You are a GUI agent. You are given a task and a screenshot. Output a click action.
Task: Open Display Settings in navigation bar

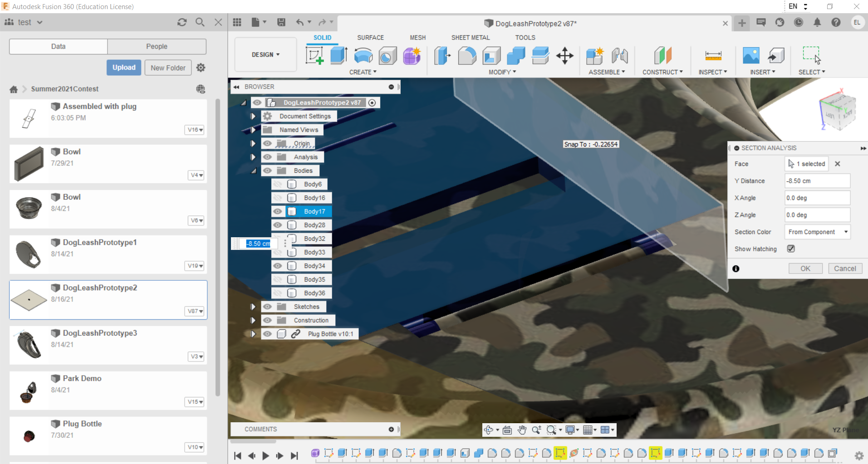point(570,430)
